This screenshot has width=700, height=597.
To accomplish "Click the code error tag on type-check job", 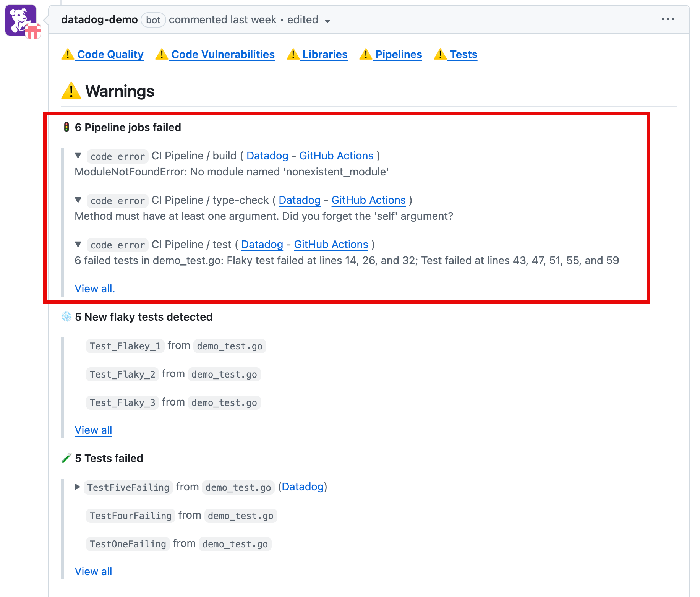I will [x=118, y=201].
